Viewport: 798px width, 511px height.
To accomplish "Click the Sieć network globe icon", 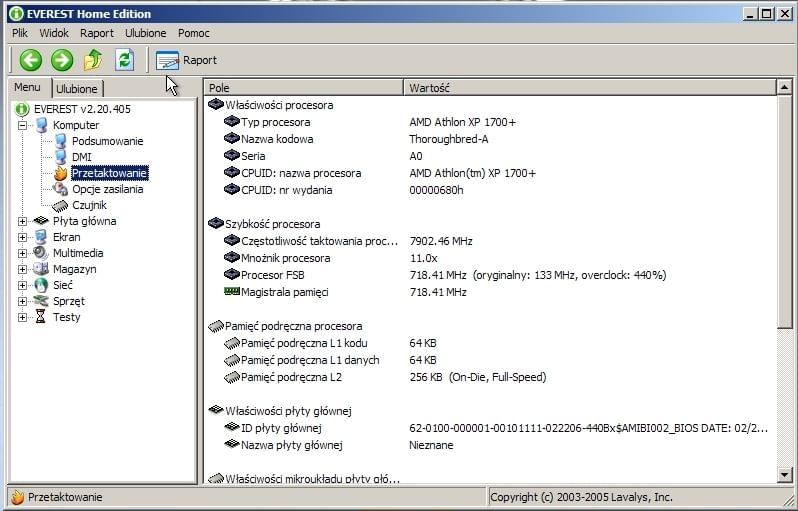I will [x=41, y=285].
